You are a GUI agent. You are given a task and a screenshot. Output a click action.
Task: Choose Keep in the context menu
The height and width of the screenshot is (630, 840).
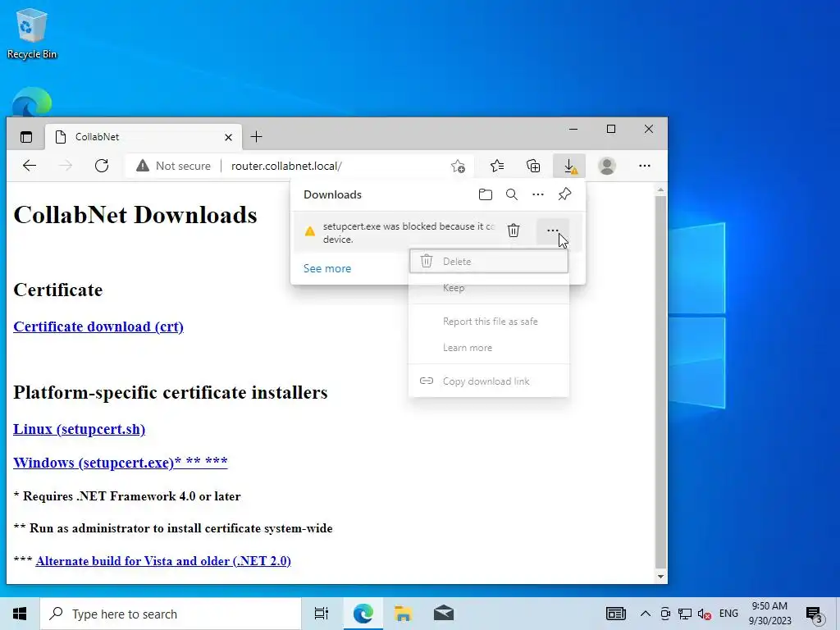pyautogui.click(x=489, y=288)
